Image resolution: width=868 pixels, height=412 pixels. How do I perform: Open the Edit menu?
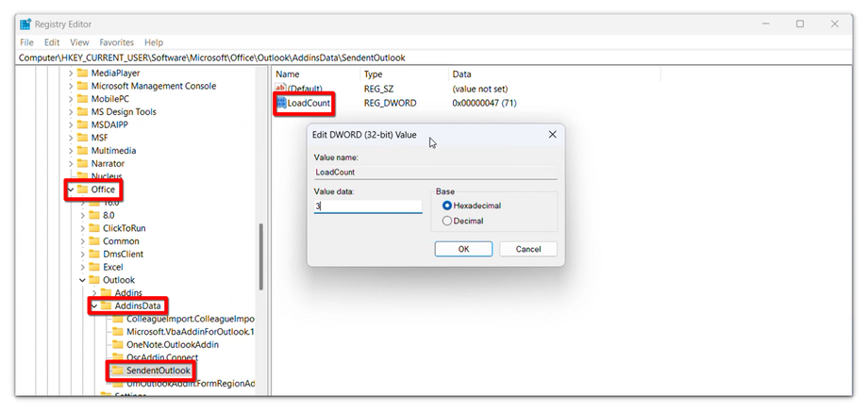coord(52,42)
